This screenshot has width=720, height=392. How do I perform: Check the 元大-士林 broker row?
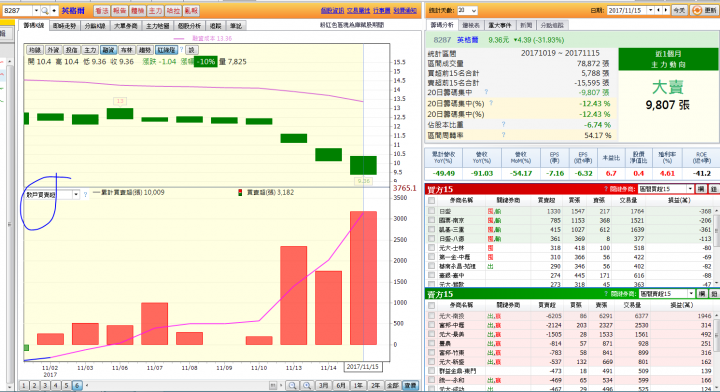click(x=431, y=248)
